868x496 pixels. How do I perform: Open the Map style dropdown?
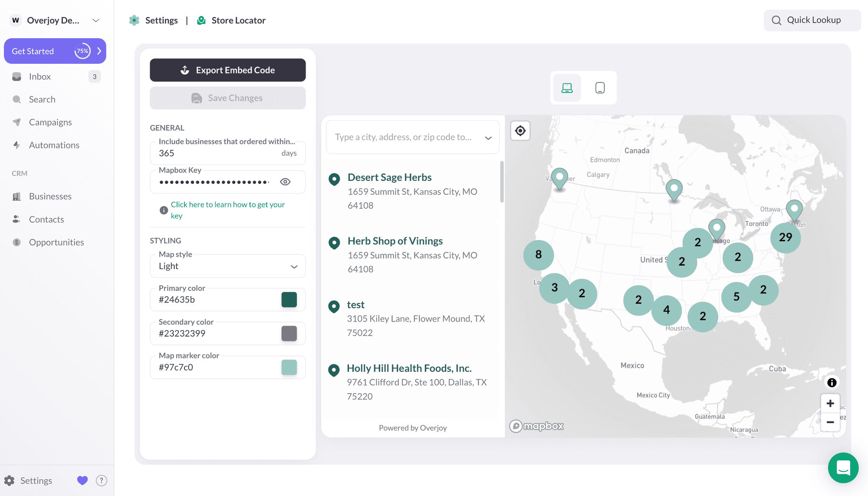(227, 266)
